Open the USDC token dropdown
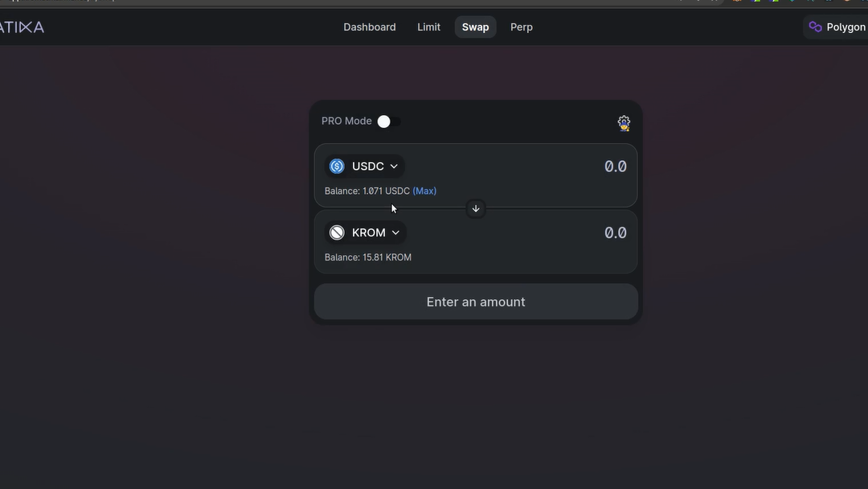Viewport: 868px width, 489px height. pos(364,166)
